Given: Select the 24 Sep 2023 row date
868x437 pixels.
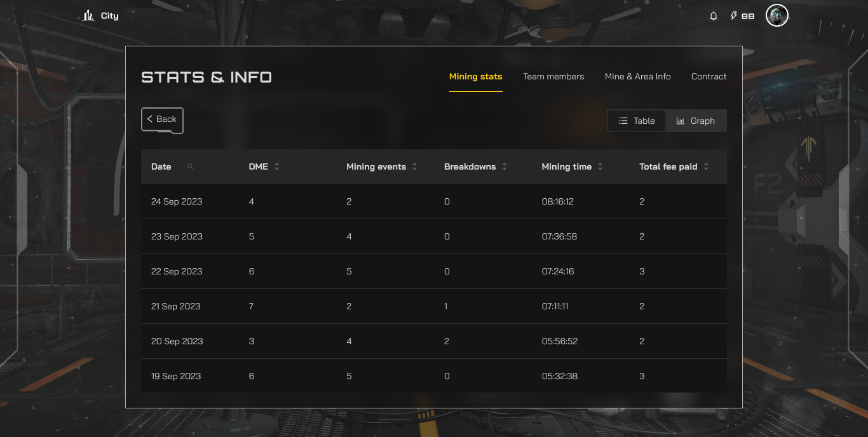Looking at the screenshot, I should pos(177,201).
